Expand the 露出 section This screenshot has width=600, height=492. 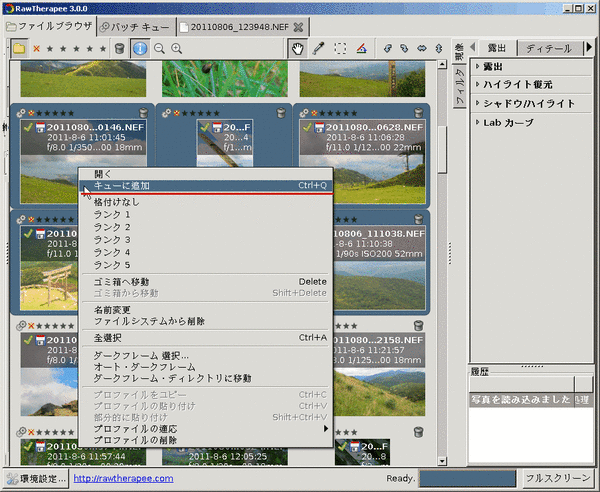[x=531, y=67]
